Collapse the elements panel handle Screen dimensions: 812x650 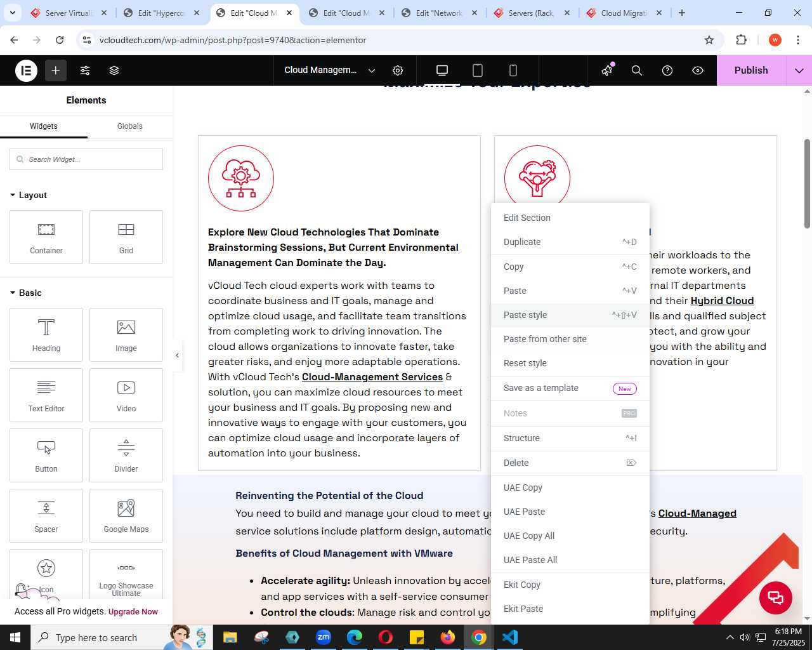click(x=178, y=355)
